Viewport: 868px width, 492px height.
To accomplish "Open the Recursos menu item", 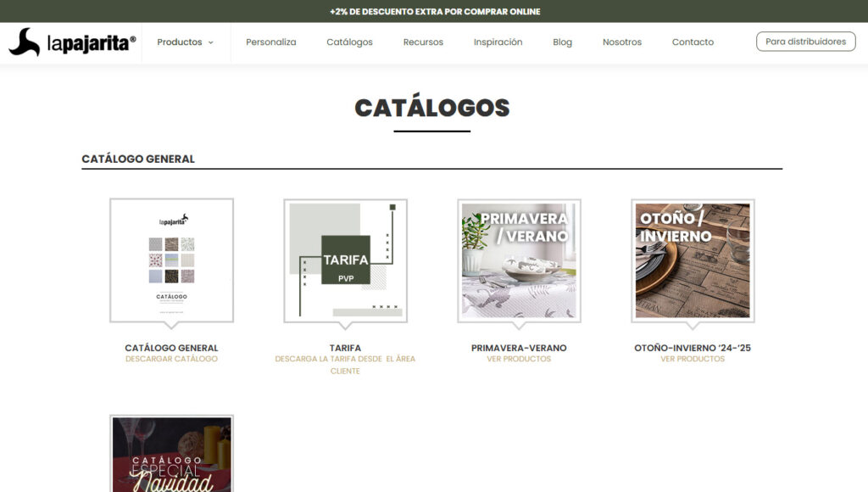I will point(423,42).
